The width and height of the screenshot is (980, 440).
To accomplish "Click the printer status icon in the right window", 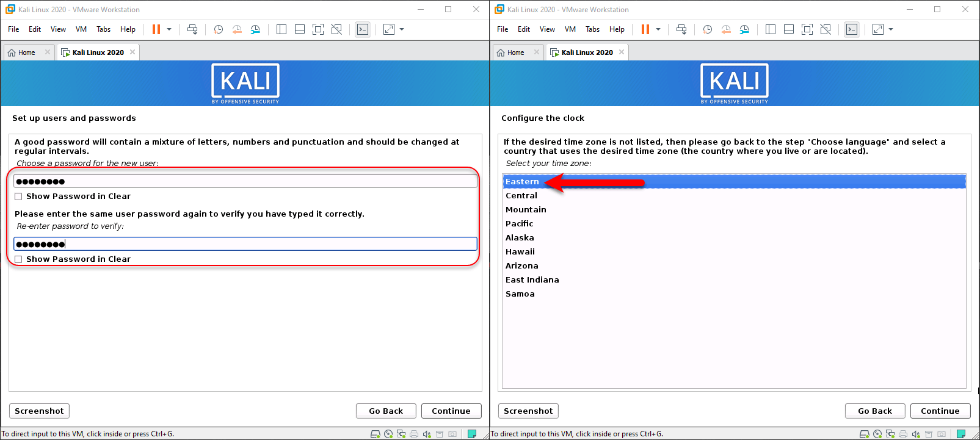I will (903, 434).
